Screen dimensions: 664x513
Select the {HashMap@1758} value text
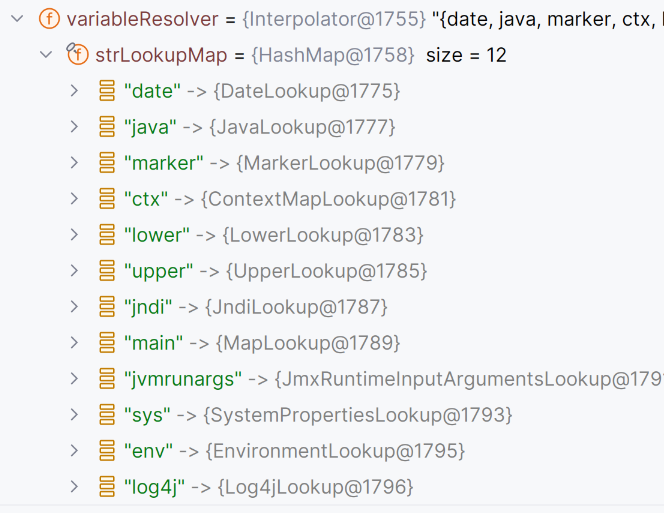click(x=333, y=55)
